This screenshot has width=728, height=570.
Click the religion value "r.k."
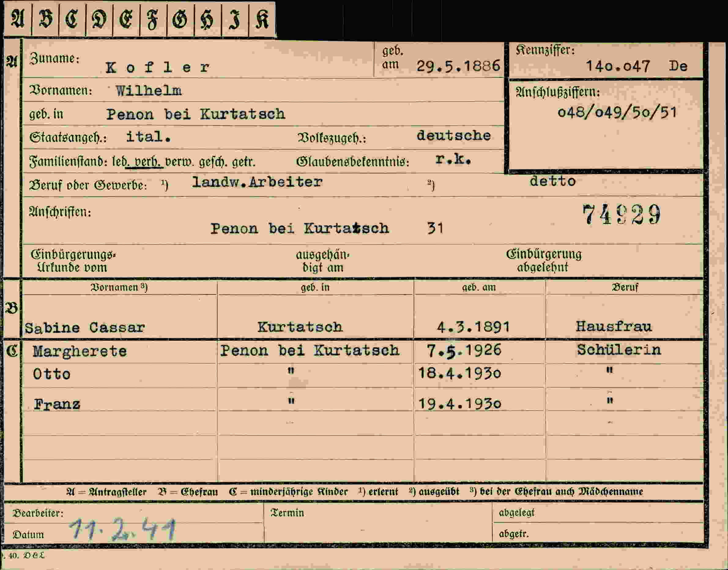click(x=453, y=159)
